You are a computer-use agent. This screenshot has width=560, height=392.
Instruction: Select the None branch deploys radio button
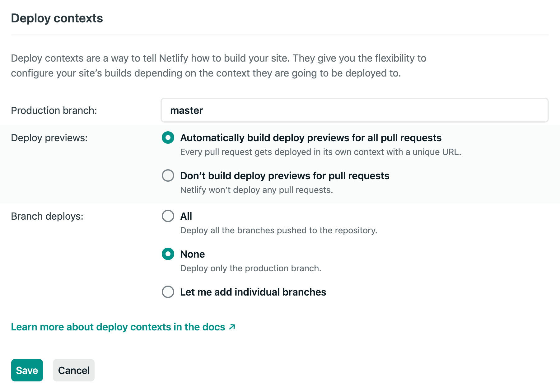pos(168,254)
